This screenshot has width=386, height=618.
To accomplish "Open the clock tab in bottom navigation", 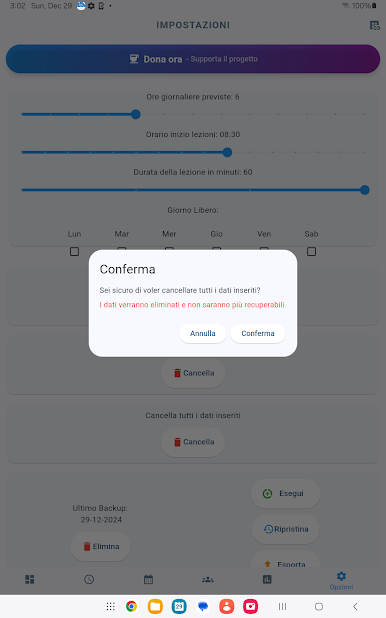I will coord(89,579).
